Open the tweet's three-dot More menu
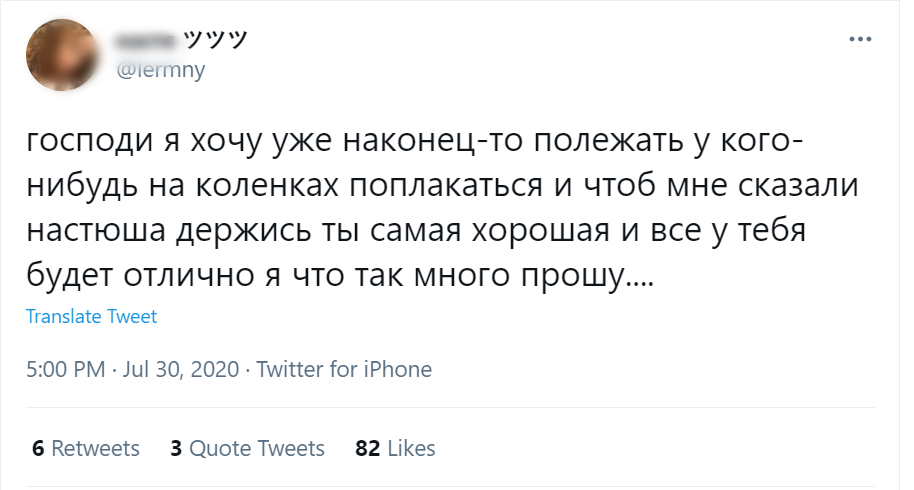This screenshot has width=914, height=490. coord(860,39)
